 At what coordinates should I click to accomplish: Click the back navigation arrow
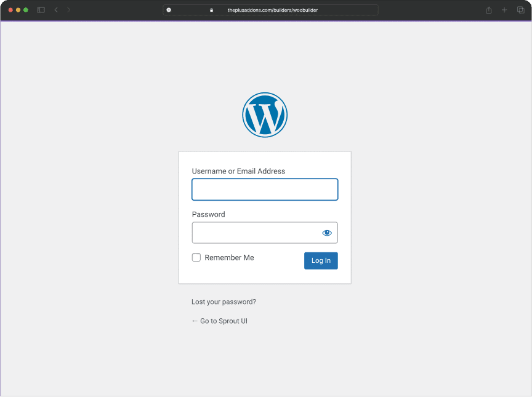point(56,10)
